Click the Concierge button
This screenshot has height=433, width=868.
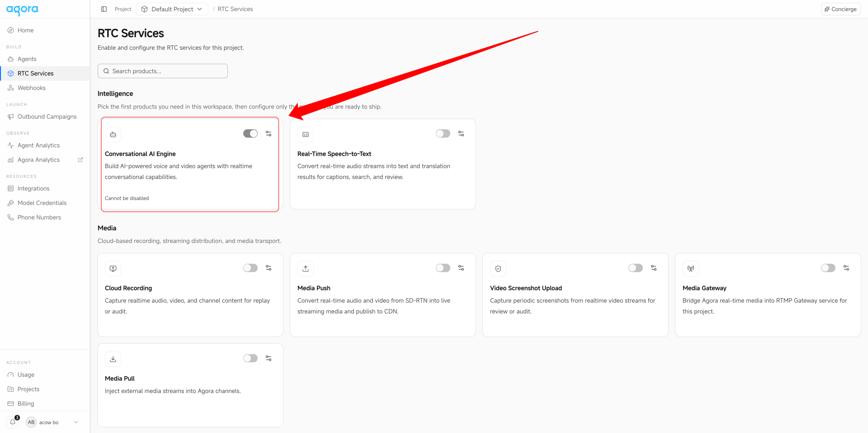(x=841, y=9)
